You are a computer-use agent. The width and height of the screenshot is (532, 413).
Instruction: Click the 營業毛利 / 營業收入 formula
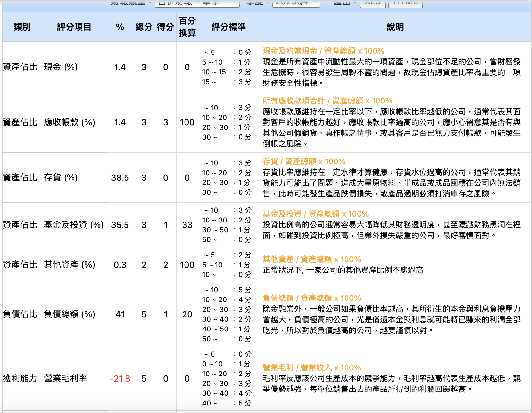coord(312,368)
